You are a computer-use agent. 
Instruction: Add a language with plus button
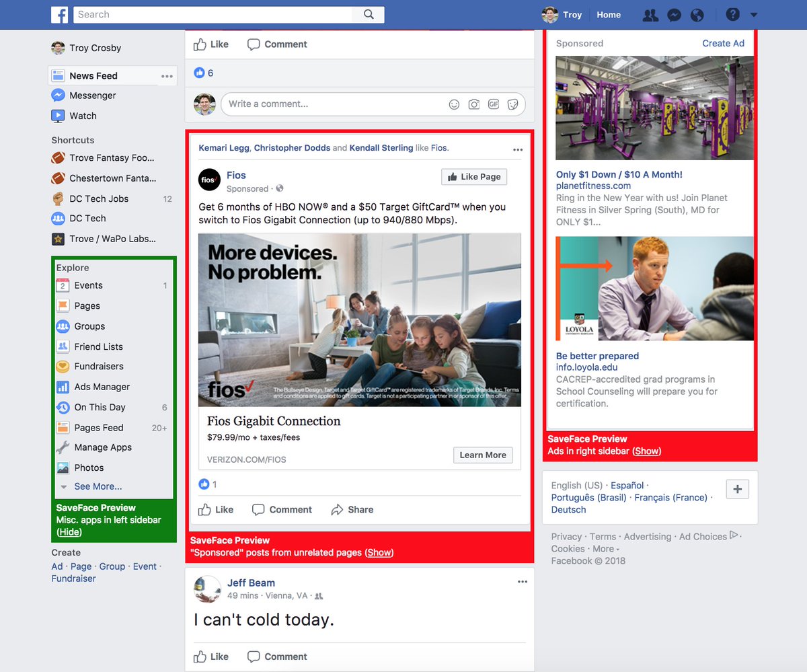737,490
